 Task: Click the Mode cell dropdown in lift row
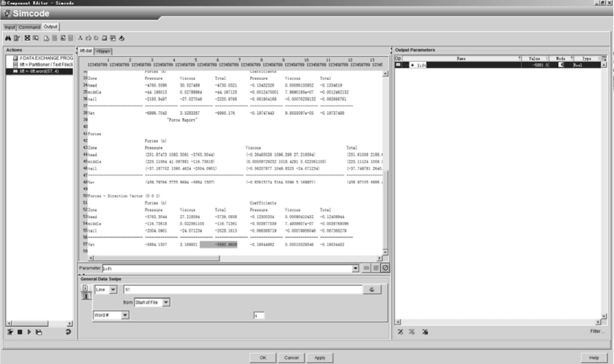(561, 65)
